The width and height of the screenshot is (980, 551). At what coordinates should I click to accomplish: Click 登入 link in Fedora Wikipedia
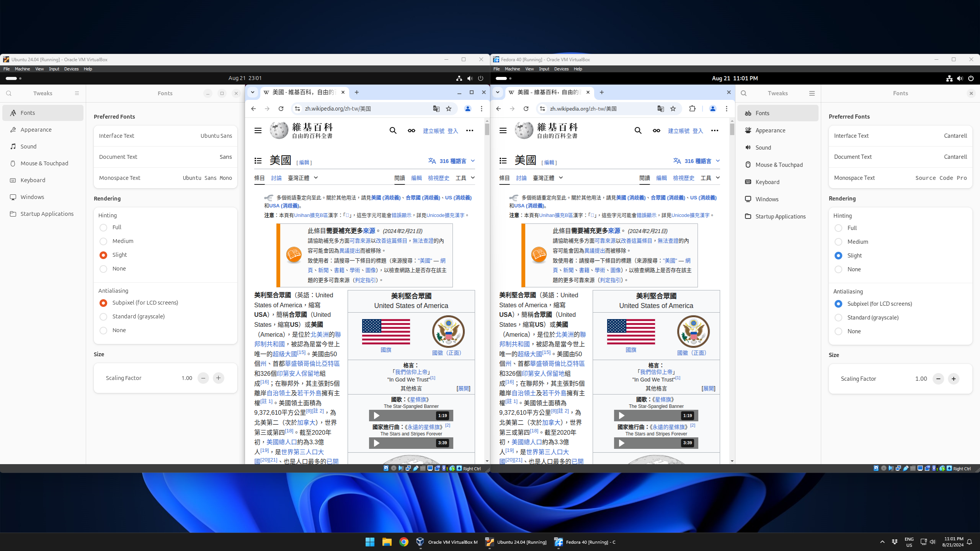pyautogui.click(x=698, y=131)
